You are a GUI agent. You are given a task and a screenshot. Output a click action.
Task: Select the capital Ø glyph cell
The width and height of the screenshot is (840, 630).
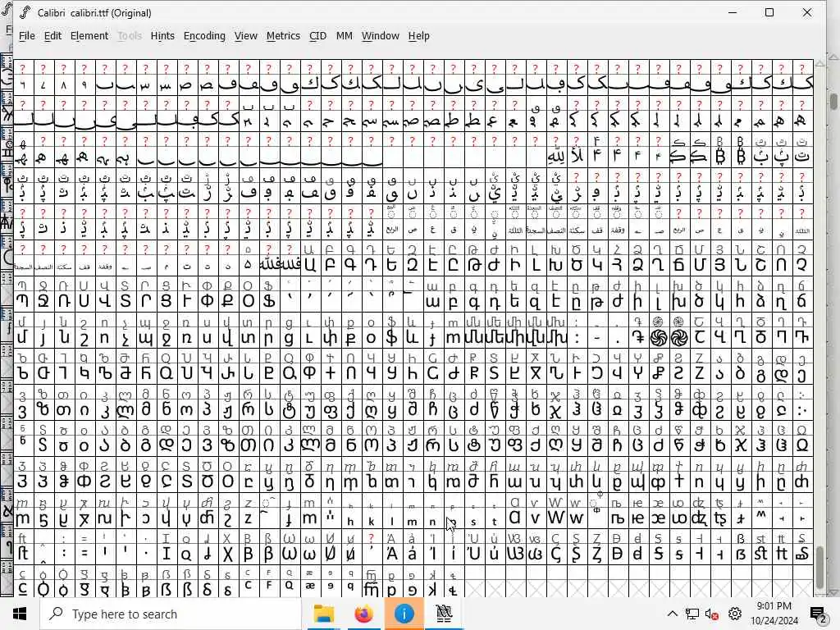coord(330,553)
